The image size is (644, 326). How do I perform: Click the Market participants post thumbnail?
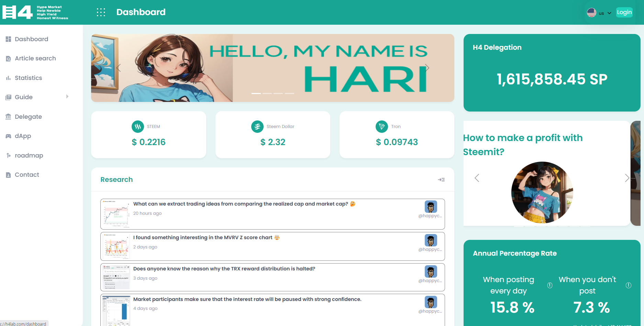coord(116,310)
